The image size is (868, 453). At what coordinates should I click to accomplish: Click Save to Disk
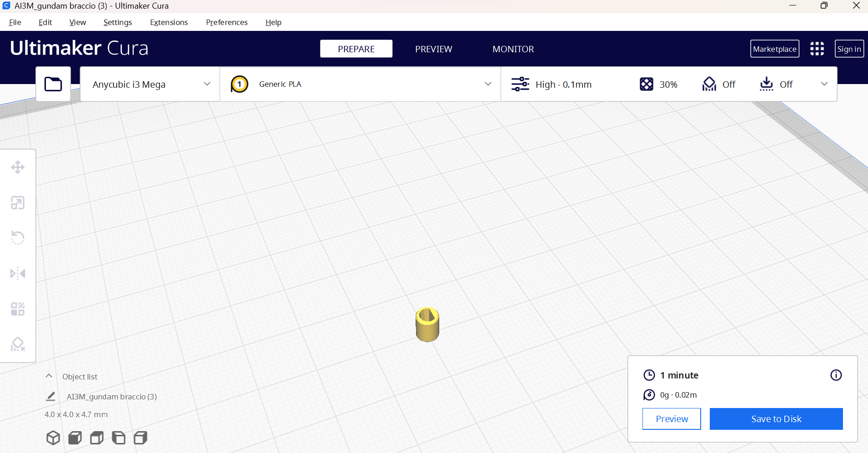coord(776,418)
